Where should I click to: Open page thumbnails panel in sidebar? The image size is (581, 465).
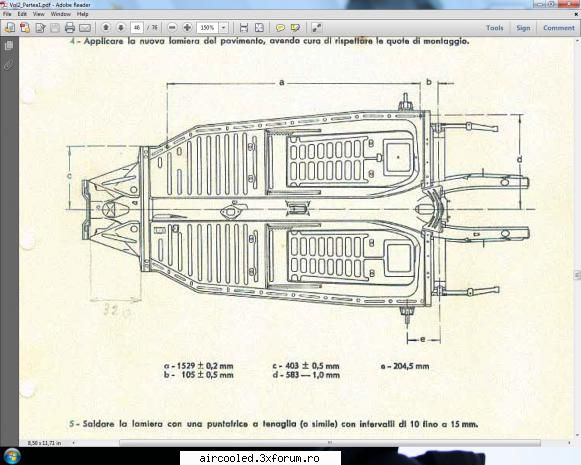pos(9,46)
